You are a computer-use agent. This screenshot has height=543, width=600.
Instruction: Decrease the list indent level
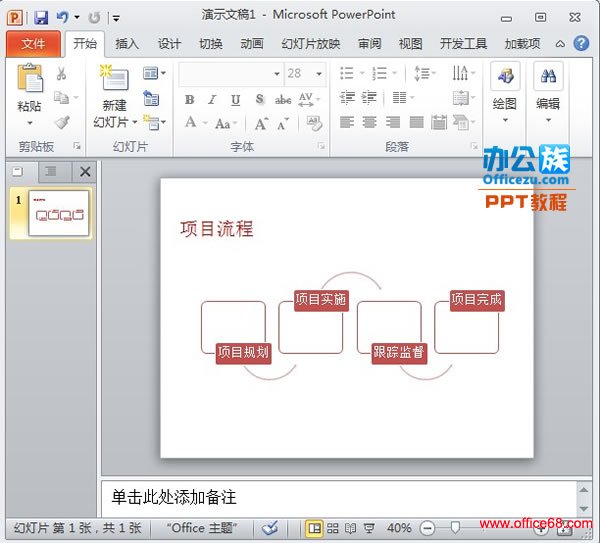347,98
